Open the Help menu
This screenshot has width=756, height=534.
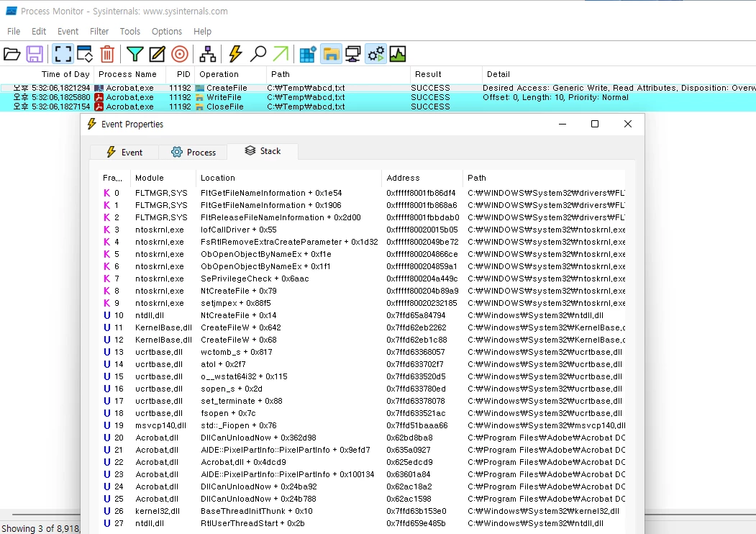202,32
